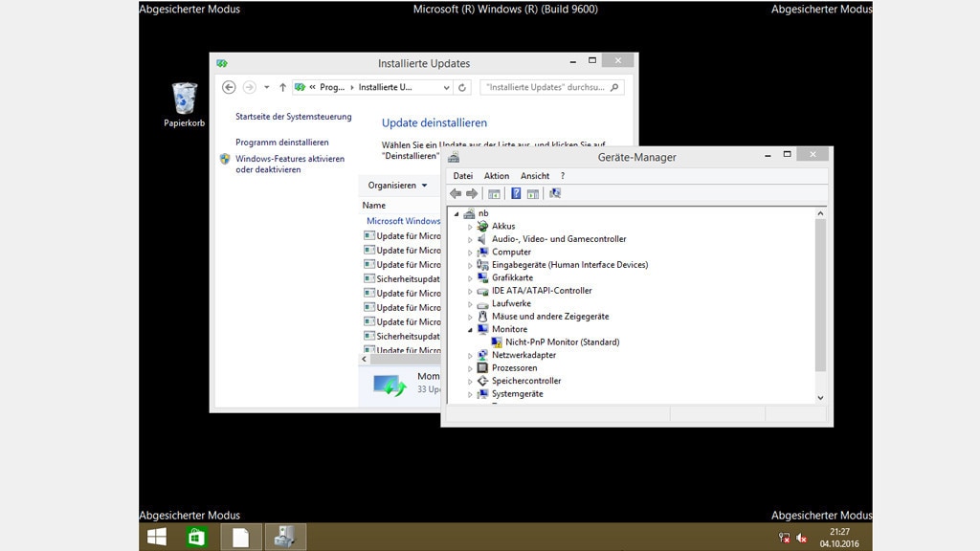Click the network tray icon
980x551 pixels.
[x=785, y=538]
